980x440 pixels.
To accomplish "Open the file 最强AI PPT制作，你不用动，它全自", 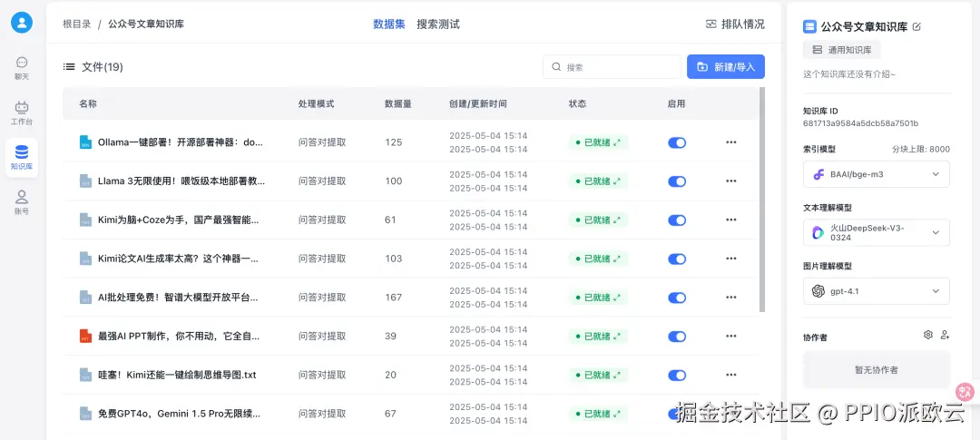I will tap(178, 337).
